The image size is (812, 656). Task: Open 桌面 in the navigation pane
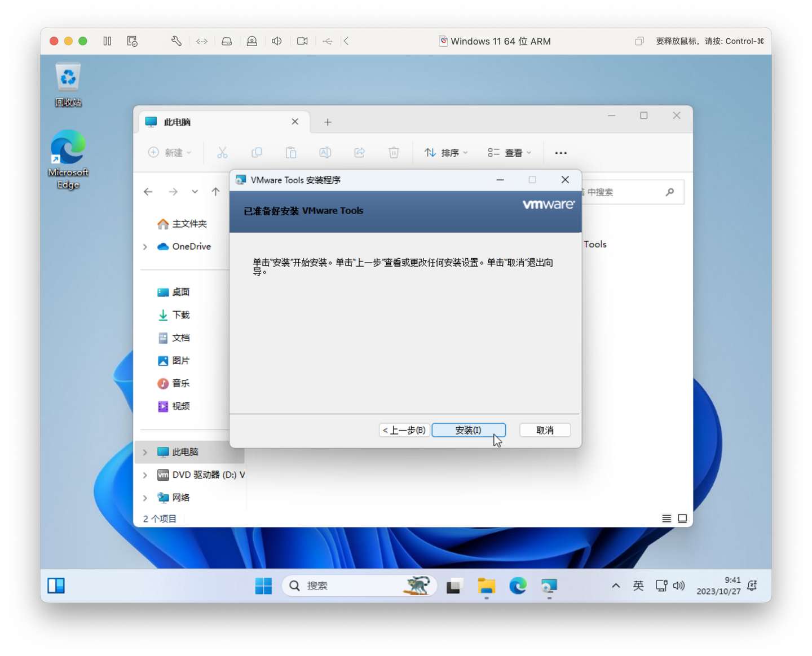pyautogui.click(x=174, y=292)
